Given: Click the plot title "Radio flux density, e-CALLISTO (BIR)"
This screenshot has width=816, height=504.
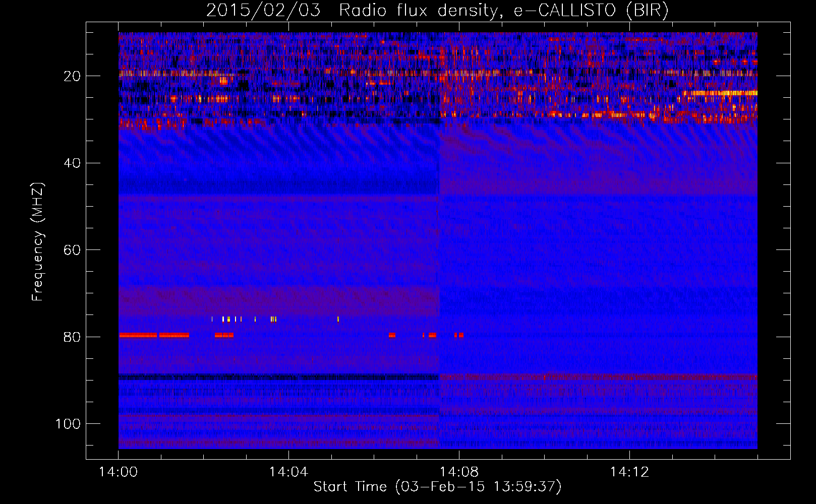Looking at the screenshot, I should [504, 11].
